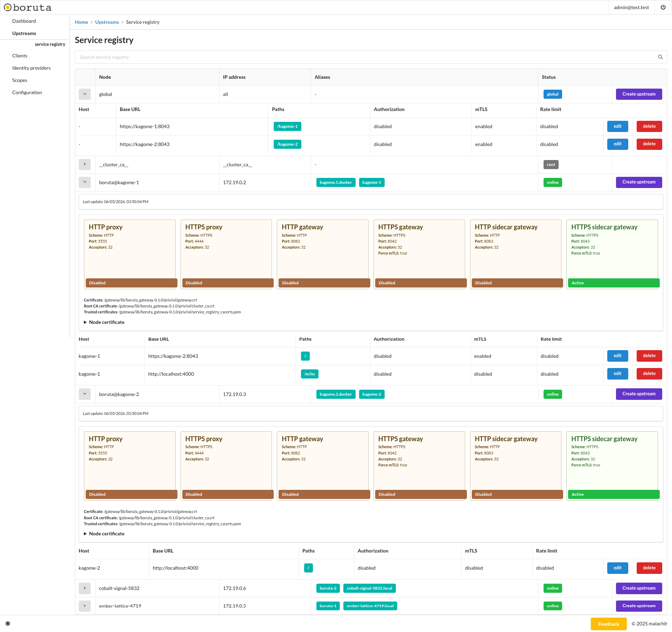This screenshot has width=672, height=632.
Task: Click the search magnifier icon
Action: coord(660,57)
